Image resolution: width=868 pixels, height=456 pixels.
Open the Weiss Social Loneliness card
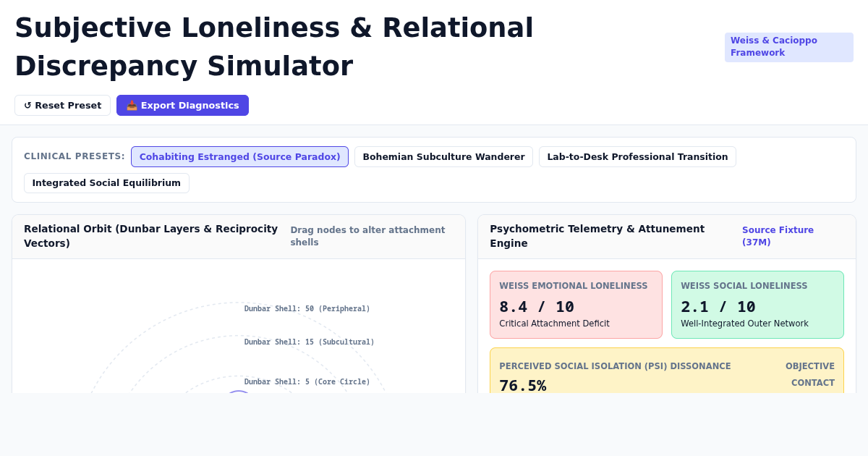[x=757, y=305]
